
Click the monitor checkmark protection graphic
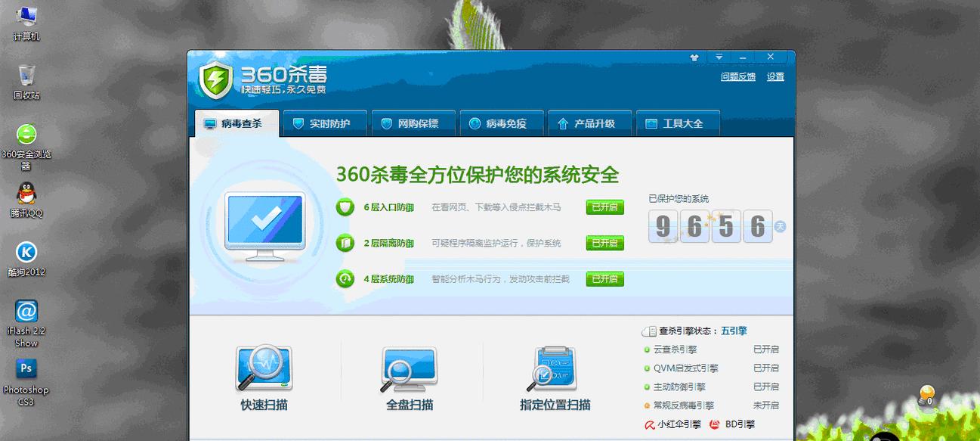coord(265,225)
